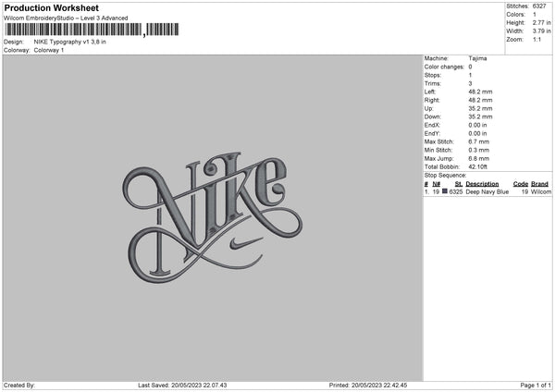Viewport: 555px width, 392px height.
Task: Click the Description column header
Action: click(x=482, y=184)
